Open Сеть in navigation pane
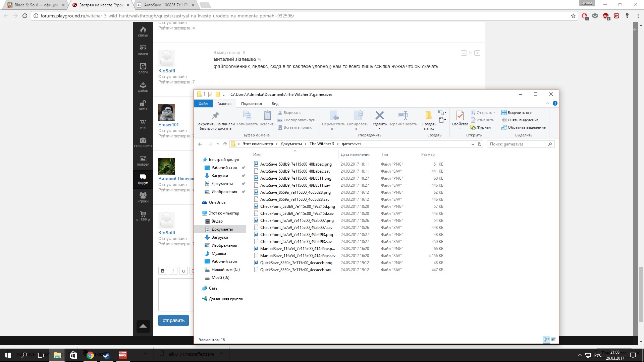 tap(213, 288)
